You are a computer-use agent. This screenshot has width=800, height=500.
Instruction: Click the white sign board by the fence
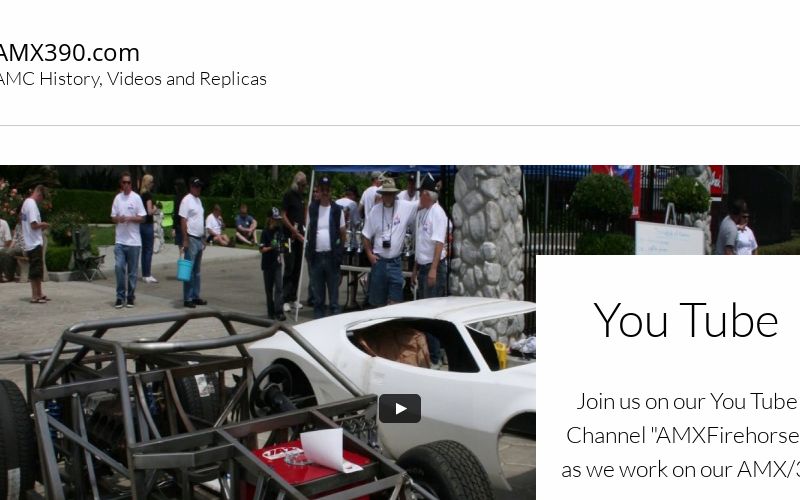pos(669,238)
